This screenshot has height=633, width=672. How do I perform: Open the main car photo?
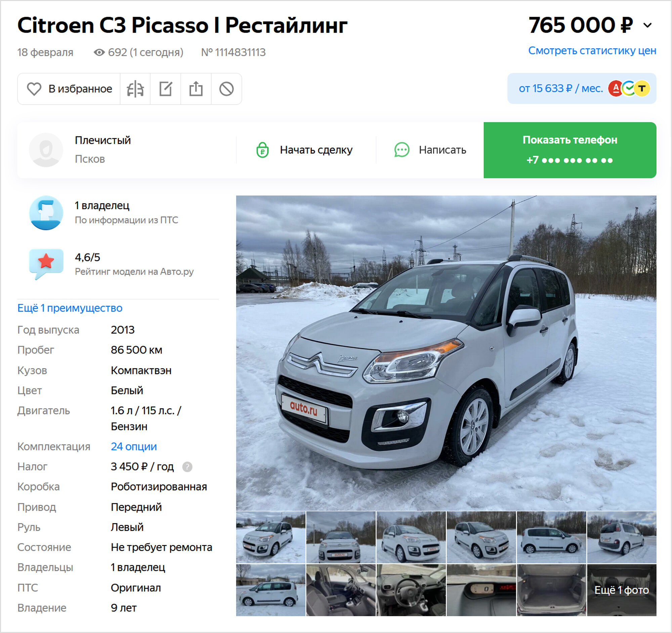(446, 353)
